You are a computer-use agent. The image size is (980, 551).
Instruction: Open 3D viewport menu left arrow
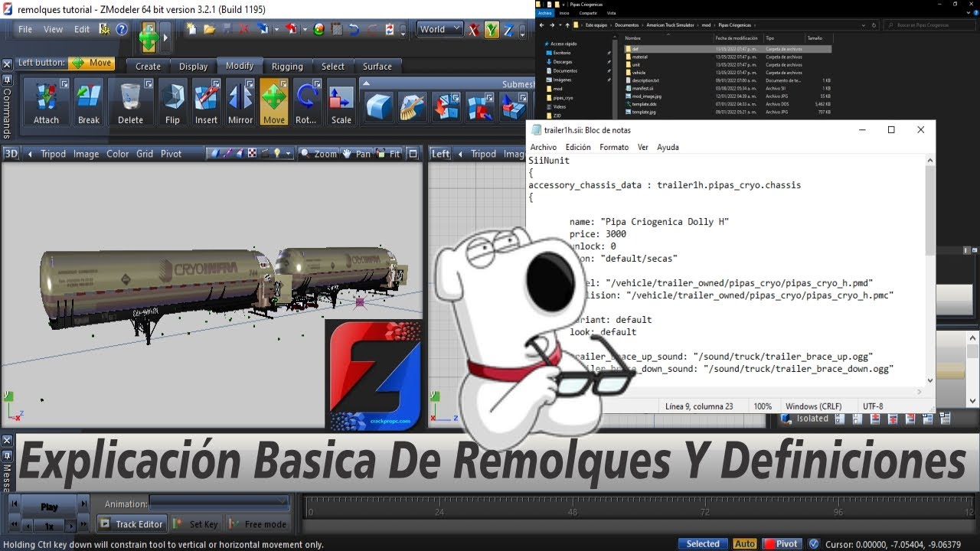(x=30, y=154)
